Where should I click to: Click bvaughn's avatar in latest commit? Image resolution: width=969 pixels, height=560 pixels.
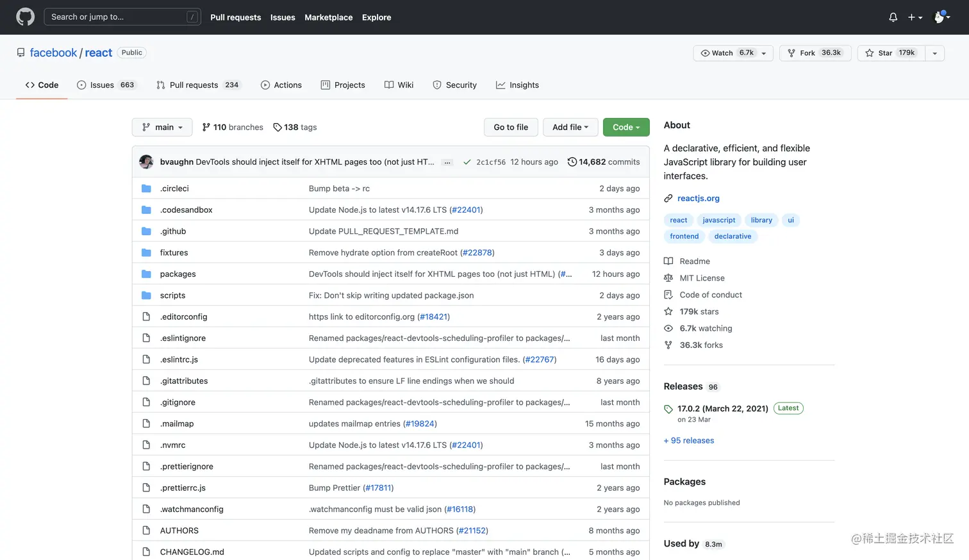(x=146, y=161)
